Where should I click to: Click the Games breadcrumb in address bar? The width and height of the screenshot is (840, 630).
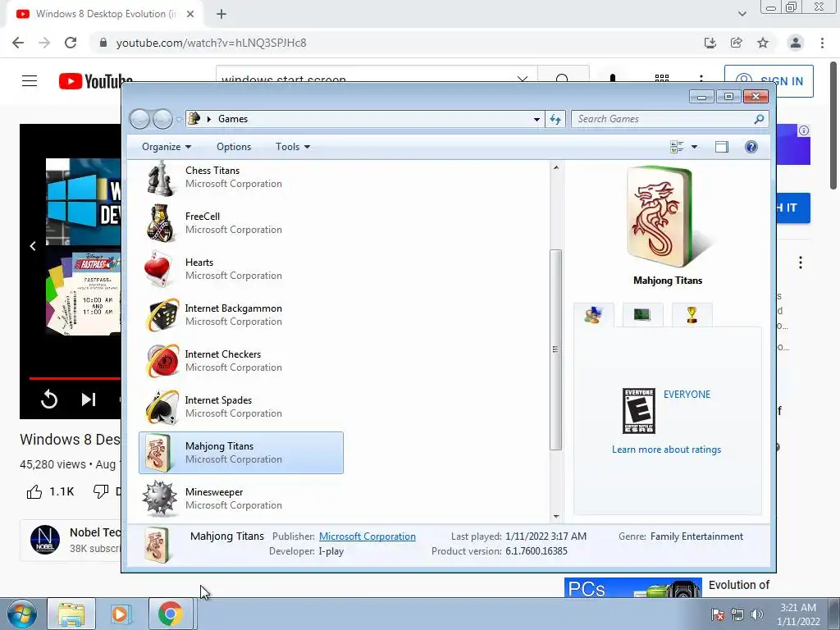coord(232,119)
